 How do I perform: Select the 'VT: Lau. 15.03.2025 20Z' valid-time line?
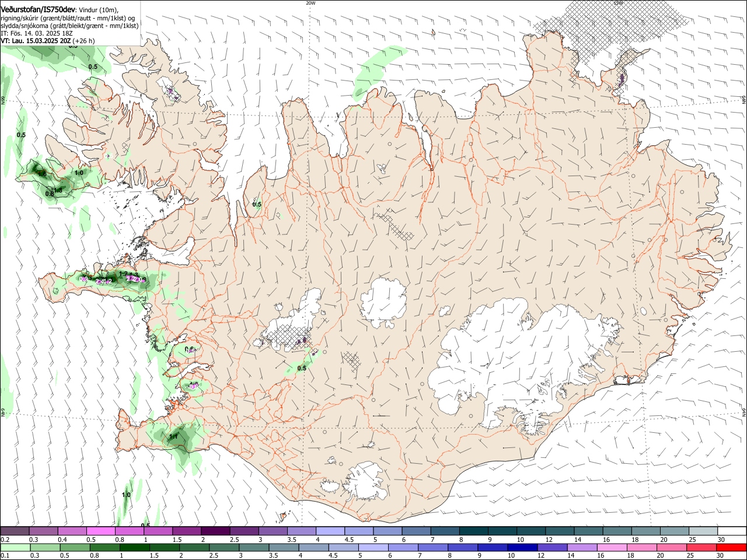[x=36, y=41]
